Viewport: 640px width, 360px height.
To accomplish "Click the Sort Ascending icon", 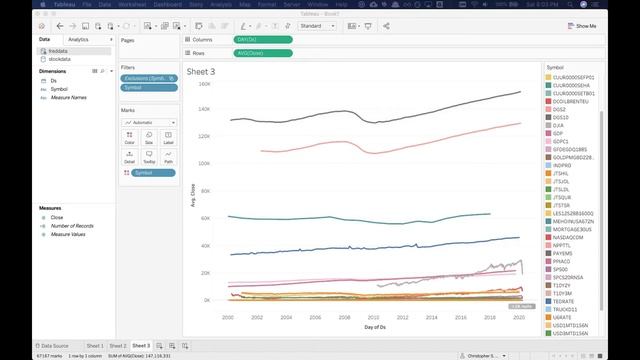I will [212, 26].
